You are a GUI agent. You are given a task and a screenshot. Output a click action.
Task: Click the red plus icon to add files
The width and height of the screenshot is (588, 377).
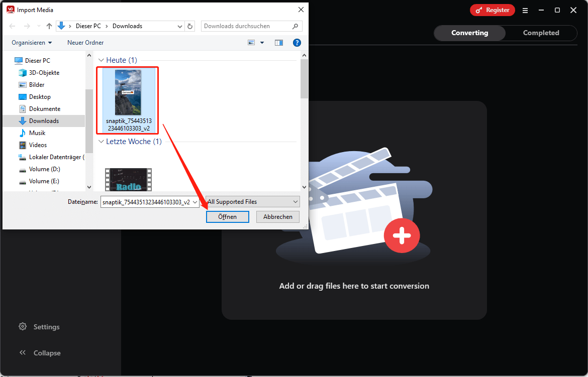(x=402, y=235)
